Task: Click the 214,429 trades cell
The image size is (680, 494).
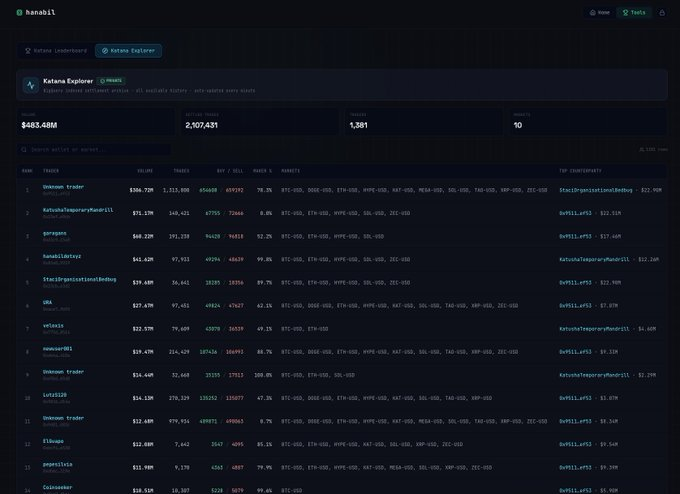Action: [179, 352]
